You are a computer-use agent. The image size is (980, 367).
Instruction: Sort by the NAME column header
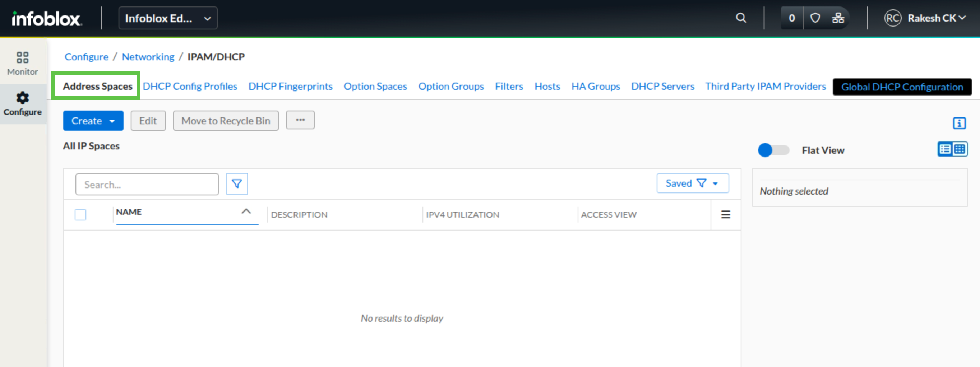tap(129, 212)
